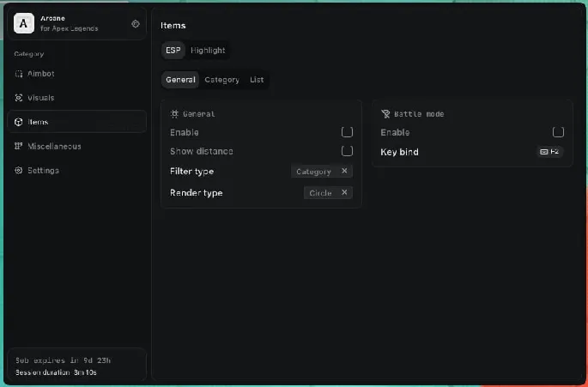Screen dimensions: 588x387
Task: Click the Settings gear icon
Action: tap(19, 170)
